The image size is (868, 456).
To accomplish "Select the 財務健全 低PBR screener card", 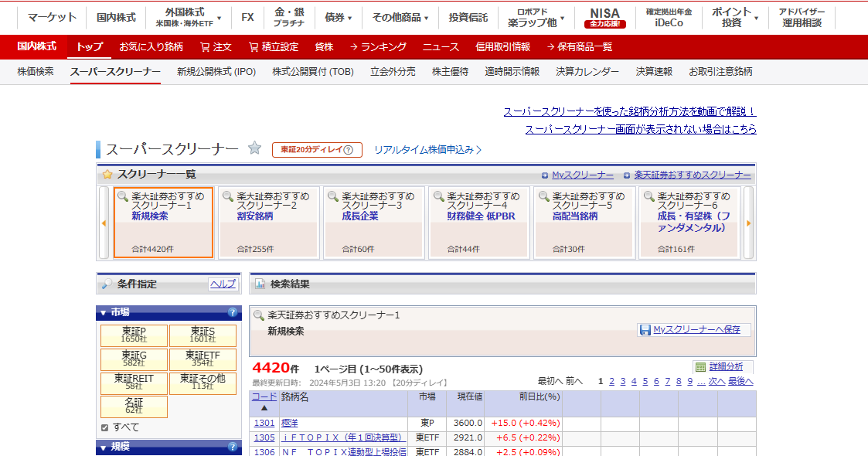I will 479,223.
